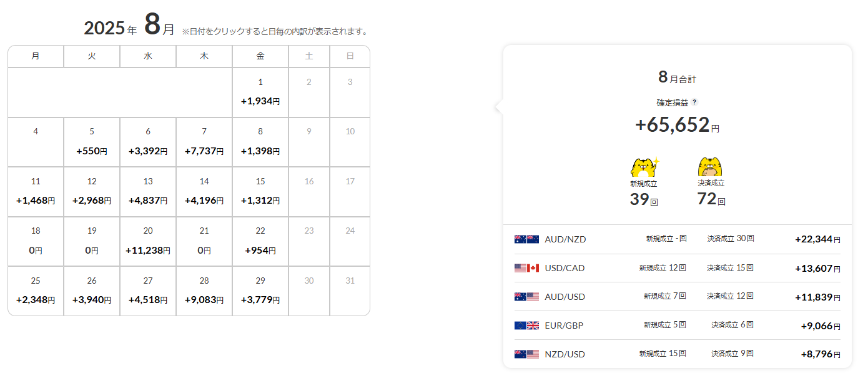Select August 7 showing +7,737円
The height and width of the screenshot is (383, 868).
click(204, 142)
